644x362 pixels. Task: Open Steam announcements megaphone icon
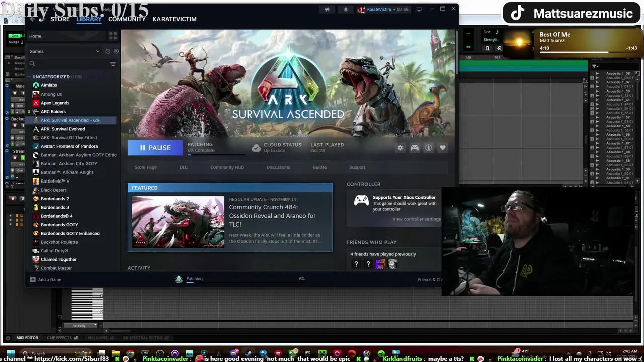[x=327, y=9]
